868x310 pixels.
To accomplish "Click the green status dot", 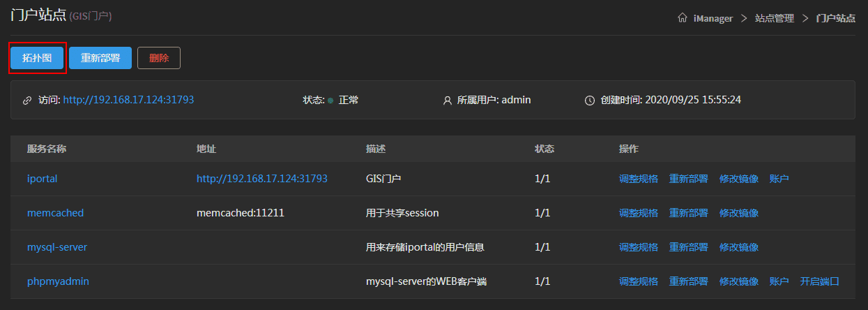I will (x=330, y=101).
